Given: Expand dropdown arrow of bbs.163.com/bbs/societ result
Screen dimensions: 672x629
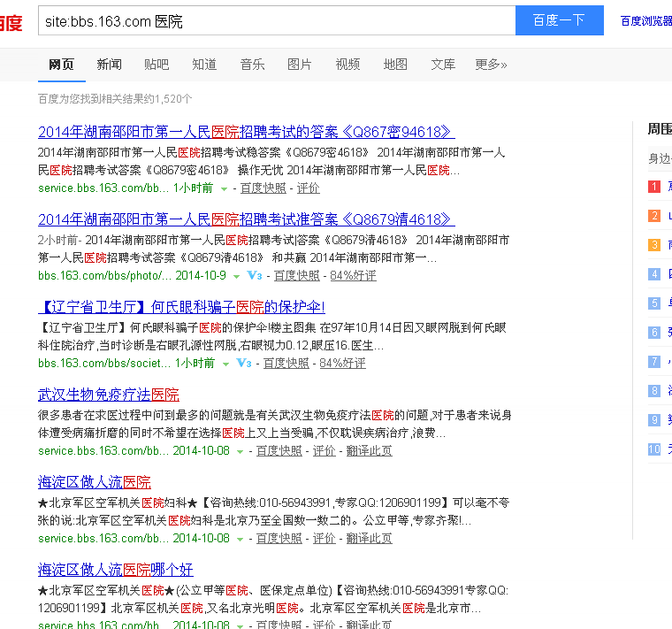Looking at the screenshot, I should tap(225, 364).
